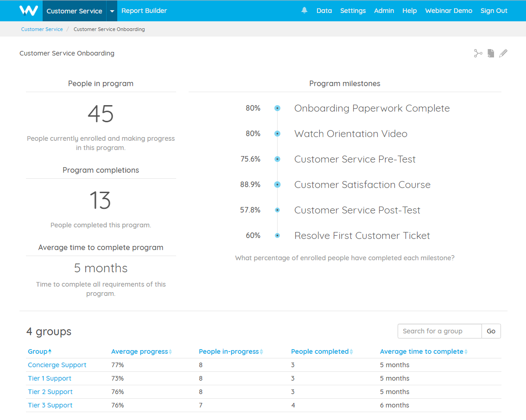The width and height of the screenshot is (526, 420).
Task: Select the Customer Satisfaction Course milestone dot
Action: click(x=277, y=184)
